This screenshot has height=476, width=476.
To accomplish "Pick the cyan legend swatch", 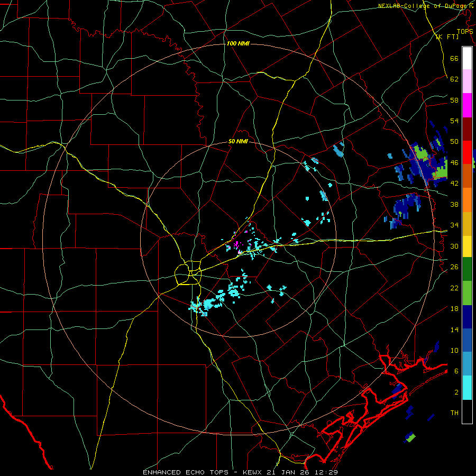I will pos(467,388).
